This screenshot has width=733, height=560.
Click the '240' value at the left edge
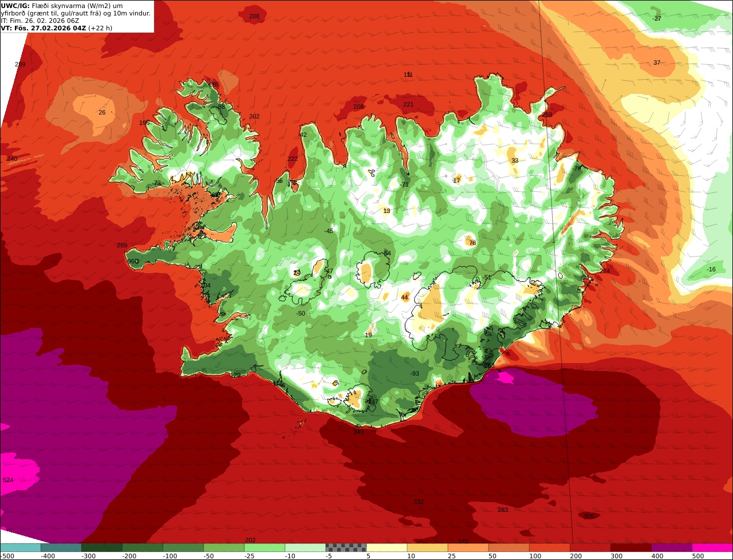click(x=12, y=159)
